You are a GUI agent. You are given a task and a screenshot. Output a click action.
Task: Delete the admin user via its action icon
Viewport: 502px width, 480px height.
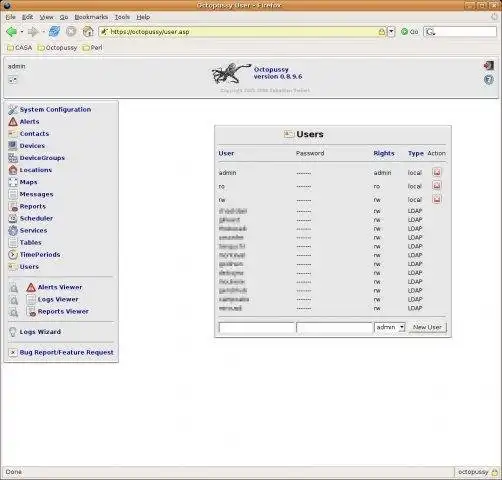pyautogui.click(x=437, y=172)
